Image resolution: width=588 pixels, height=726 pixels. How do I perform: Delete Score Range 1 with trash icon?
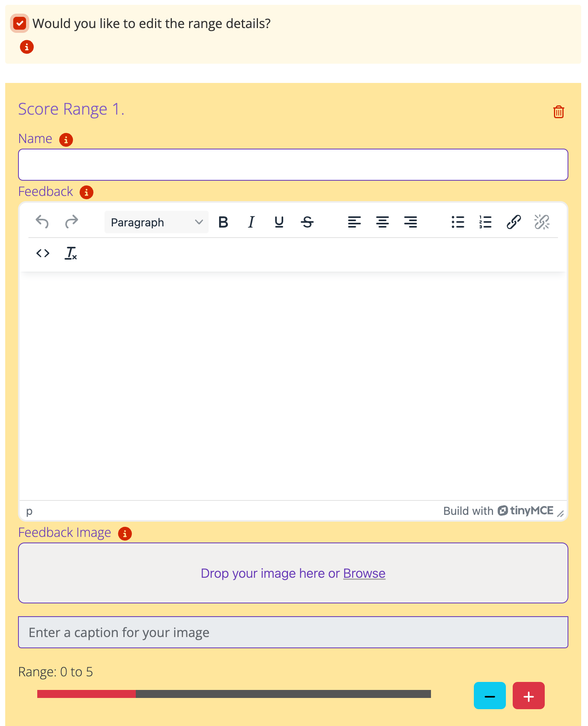[x=559, y=112]
